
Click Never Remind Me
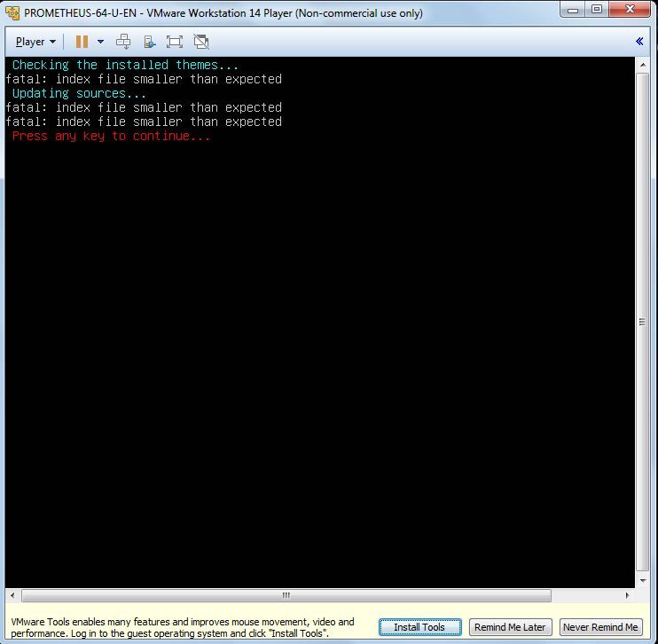click(600, 627)
